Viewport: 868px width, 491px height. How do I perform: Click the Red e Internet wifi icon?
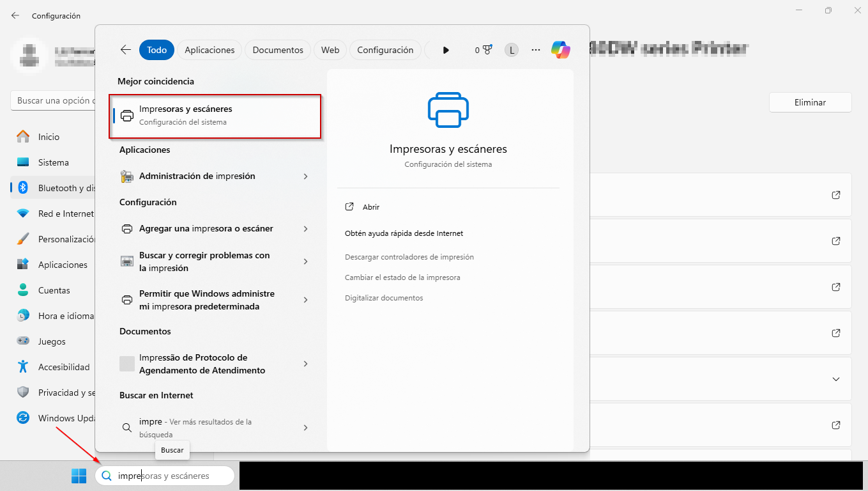pos(23,214)
